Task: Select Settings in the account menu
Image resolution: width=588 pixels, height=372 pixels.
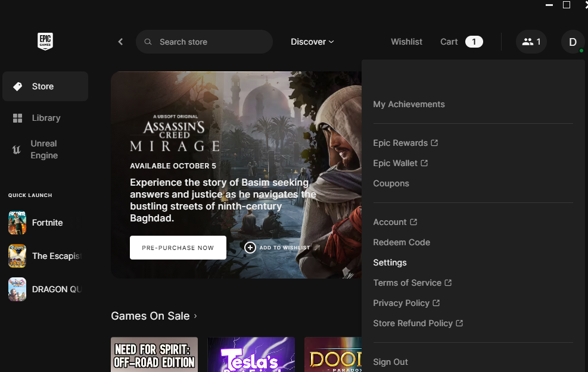Action: point(390,262)
